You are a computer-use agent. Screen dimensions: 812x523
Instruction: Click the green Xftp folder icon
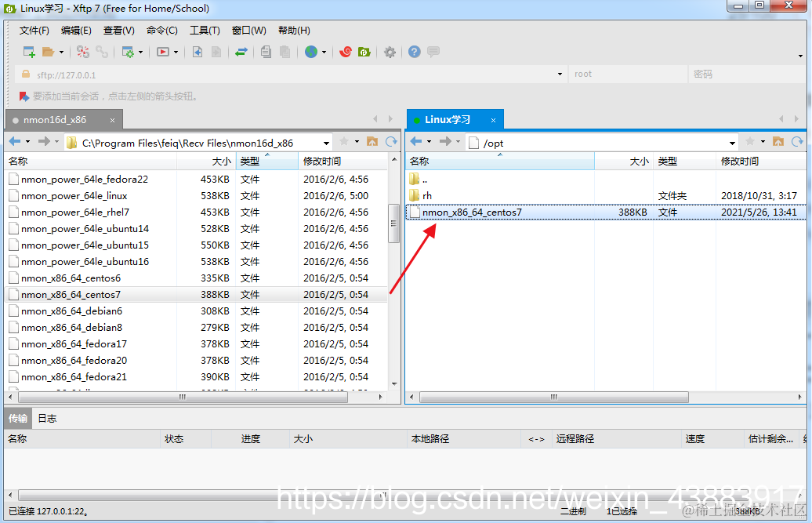pos(364,52)
